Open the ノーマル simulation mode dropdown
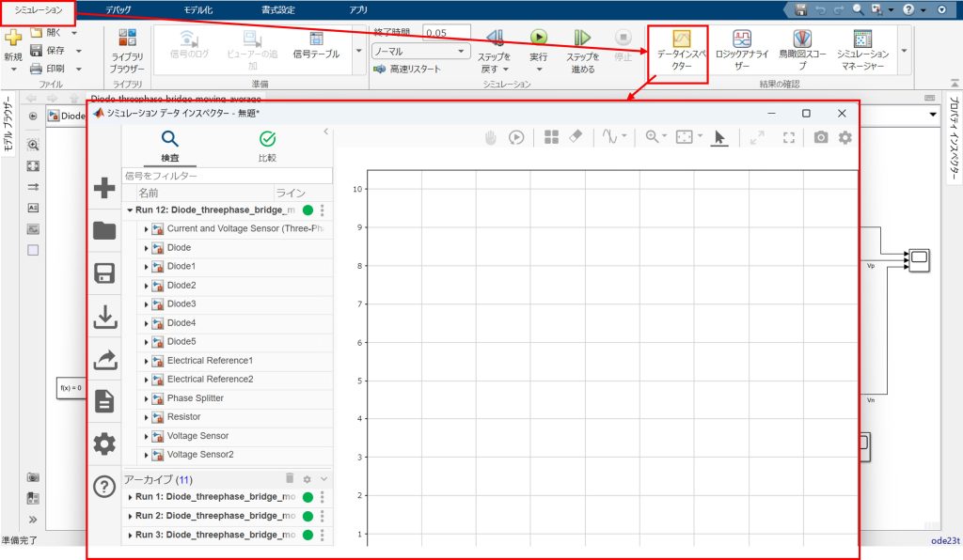 [420, 51]
